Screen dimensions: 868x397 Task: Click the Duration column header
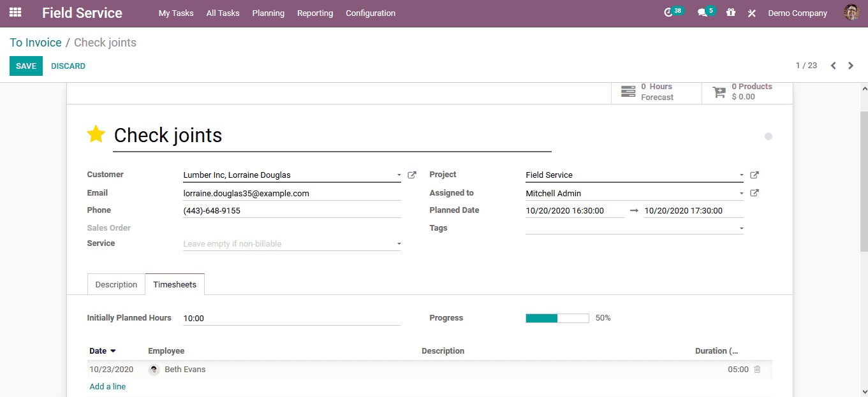(x=716, y=350)
